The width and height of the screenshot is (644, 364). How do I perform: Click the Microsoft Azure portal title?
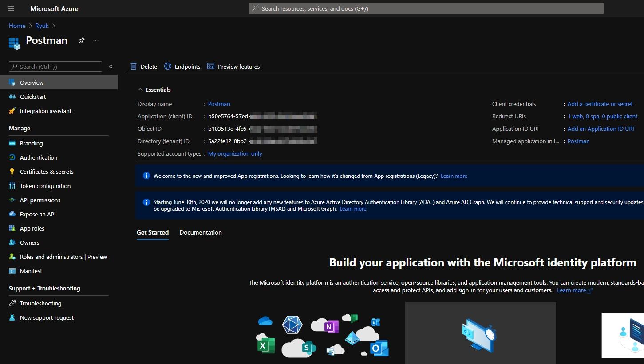point(54,8)
